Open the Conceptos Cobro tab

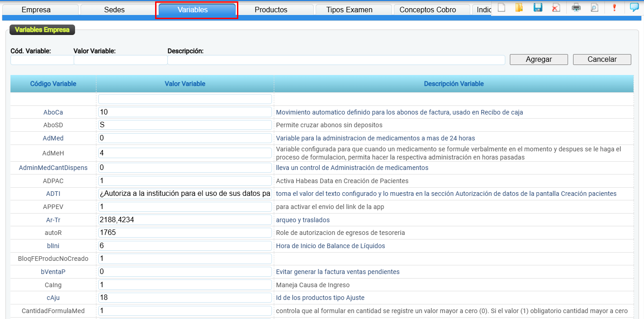click(x=428, y=10)
